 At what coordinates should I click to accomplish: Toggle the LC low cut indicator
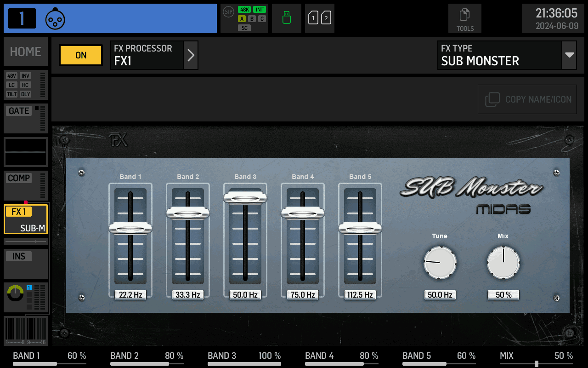12,85
